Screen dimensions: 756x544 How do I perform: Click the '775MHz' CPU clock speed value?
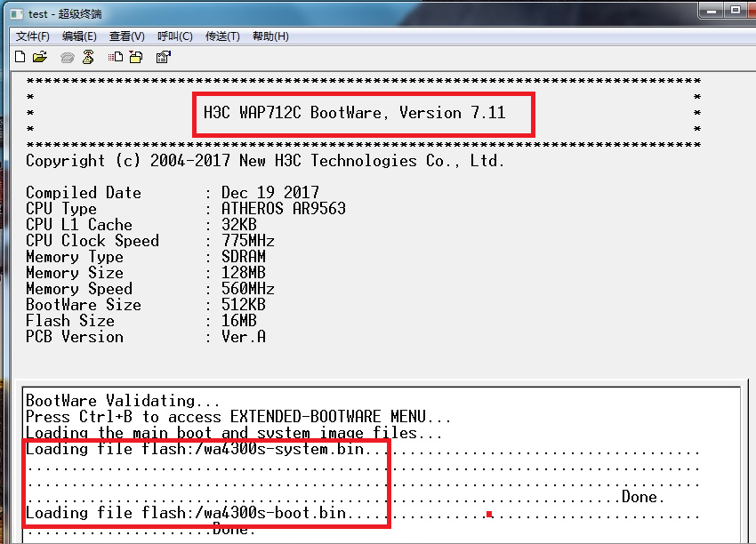pyautogui.click(x=248, y=240)
